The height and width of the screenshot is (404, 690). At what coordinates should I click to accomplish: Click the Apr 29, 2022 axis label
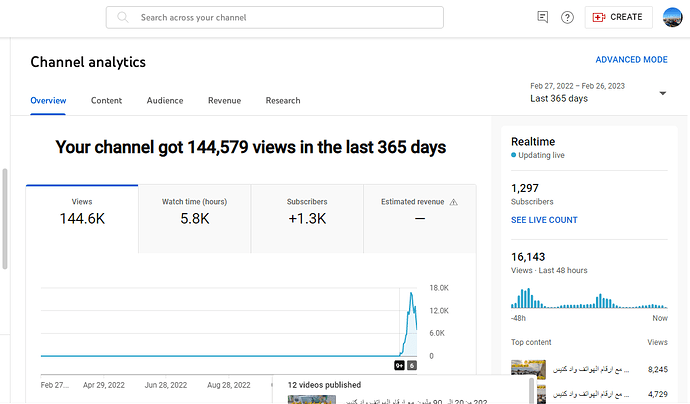(x=104, y=385)
